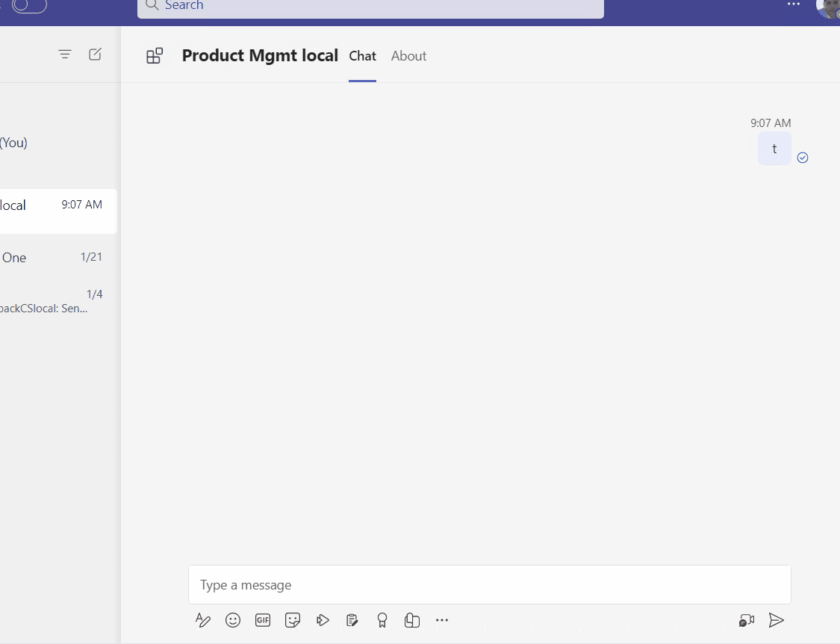Click the Viva Engage icon

point(412,620)
